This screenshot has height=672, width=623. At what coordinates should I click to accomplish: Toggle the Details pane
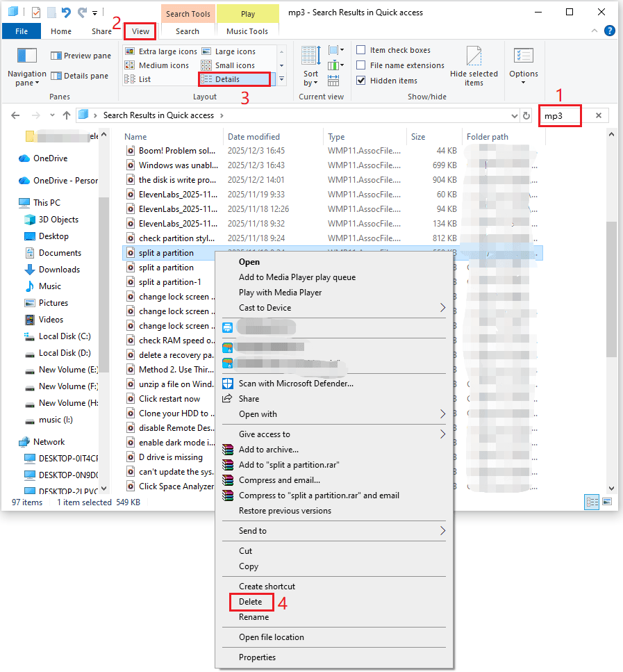[79, 76]
